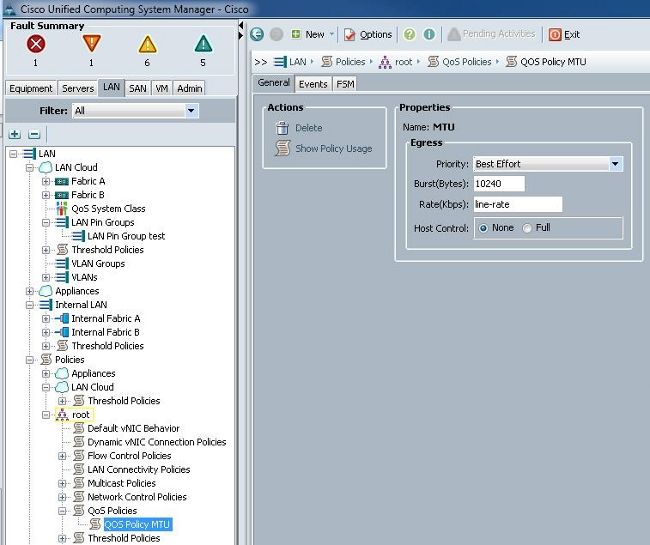Collapse the LAN Pin Groups node

(46, 223)
